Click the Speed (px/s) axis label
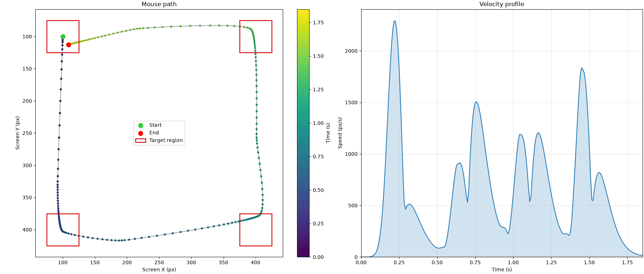This screenshot has width=644, height=274. (340, 133)
